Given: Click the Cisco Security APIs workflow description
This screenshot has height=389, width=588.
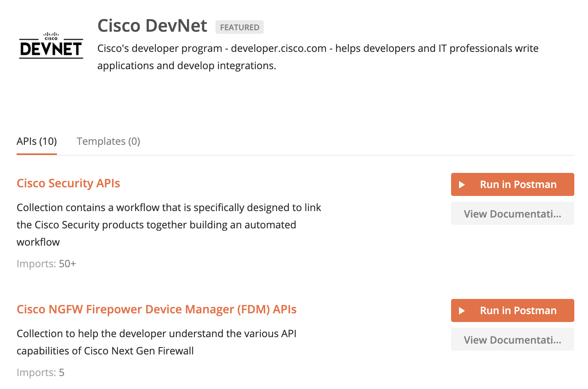Looking at the screenshot, I should pyautogui.click(x=169, y=225).
